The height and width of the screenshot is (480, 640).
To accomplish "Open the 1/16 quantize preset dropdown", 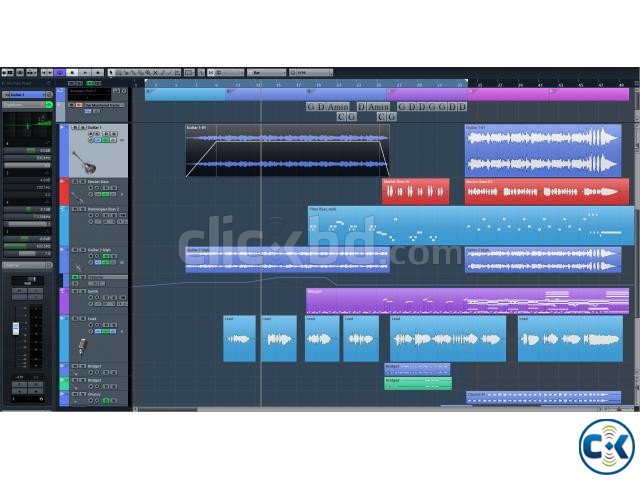I will pos(311,73).
